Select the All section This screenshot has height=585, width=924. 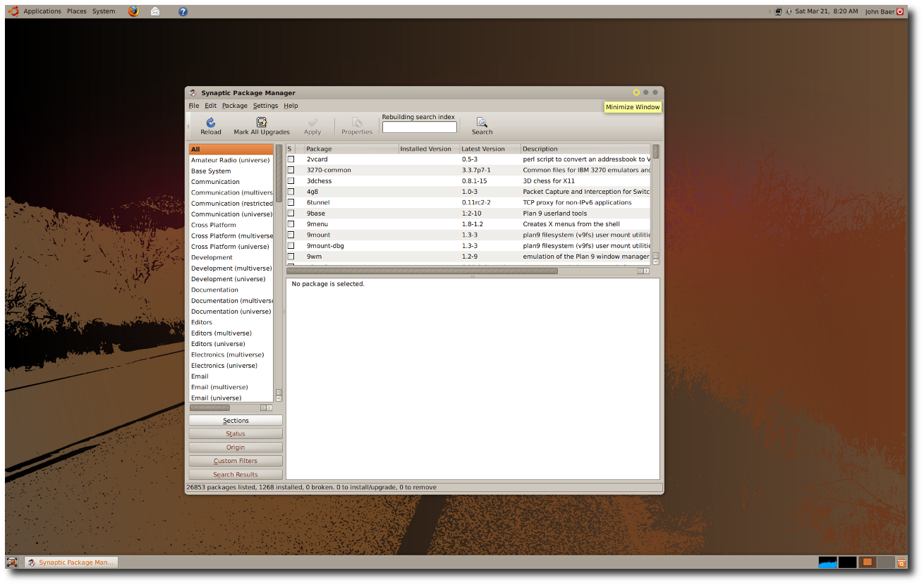231,149
